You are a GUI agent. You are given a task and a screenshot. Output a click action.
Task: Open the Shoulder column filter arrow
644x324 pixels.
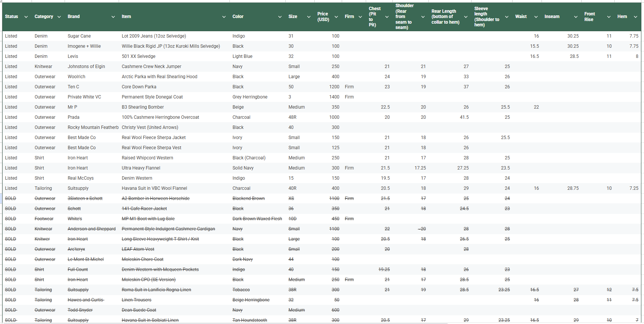(423, 17)
